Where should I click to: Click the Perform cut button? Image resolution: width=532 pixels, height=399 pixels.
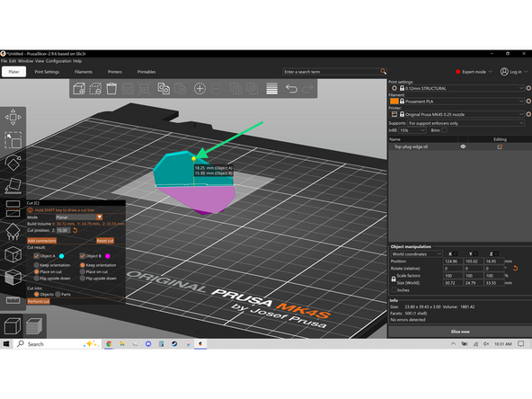[x=39, y=301]
